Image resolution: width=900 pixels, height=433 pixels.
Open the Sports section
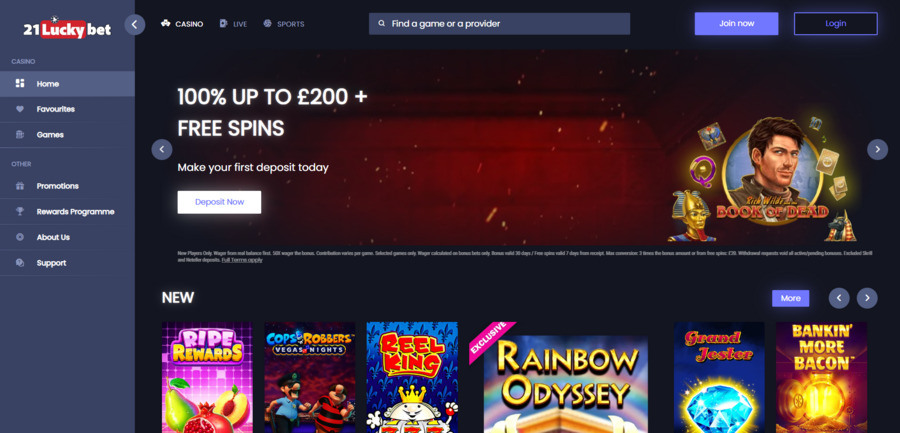pyautogui.click(x=284, y=24)
